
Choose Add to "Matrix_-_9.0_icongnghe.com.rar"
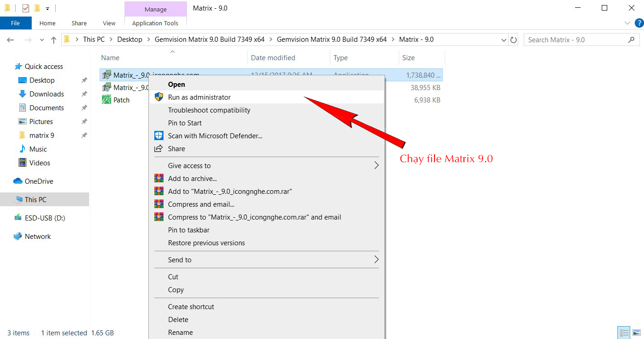pyautogui.click(x=266, y=192)
